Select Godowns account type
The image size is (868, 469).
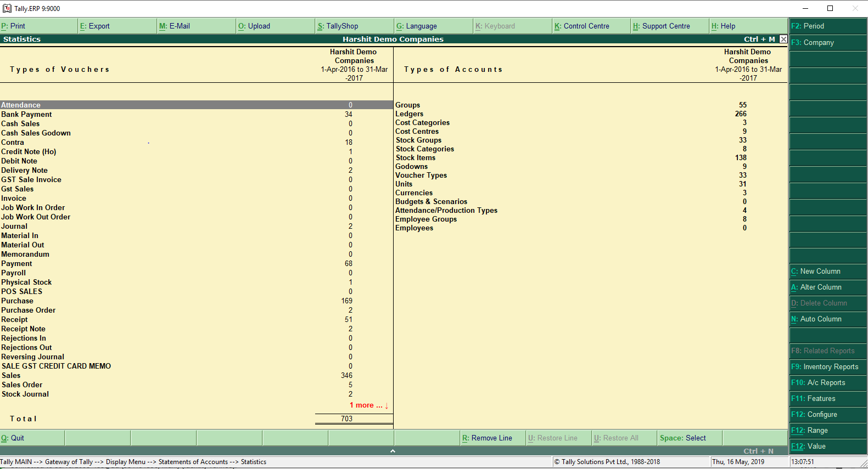591,166
